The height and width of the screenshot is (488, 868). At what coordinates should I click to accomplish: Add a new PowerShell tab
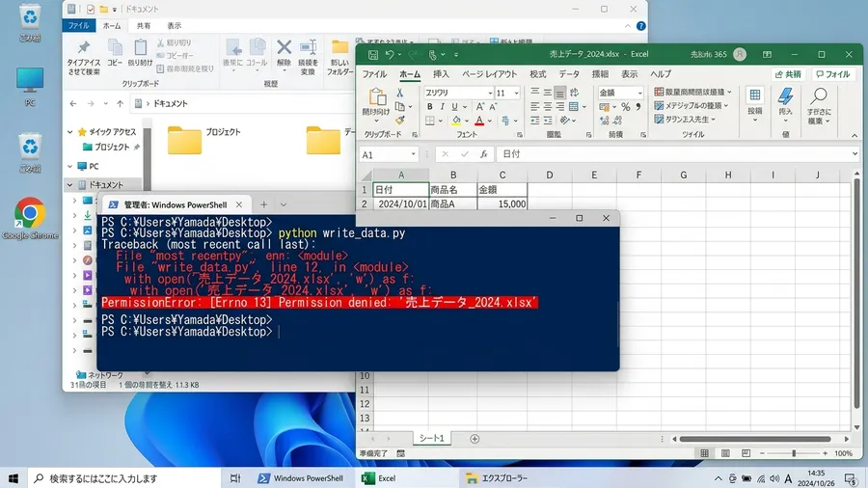263,204
